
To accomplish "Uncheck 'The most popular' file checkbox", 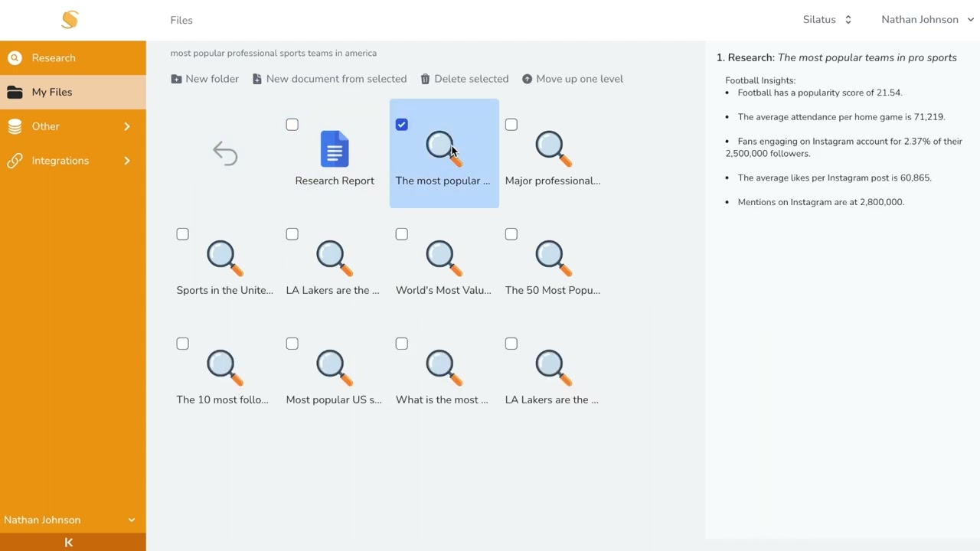I will coord(402,125).
